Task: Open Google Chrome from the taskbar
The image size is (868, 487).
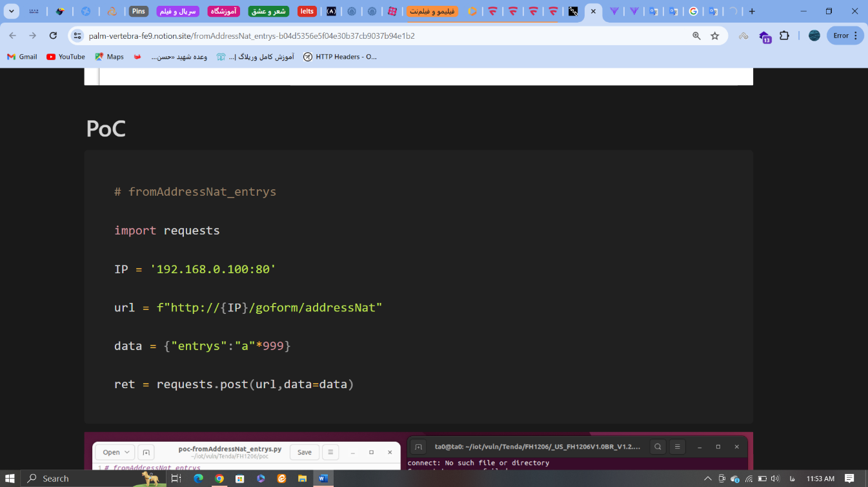Action: coord(219,479)
